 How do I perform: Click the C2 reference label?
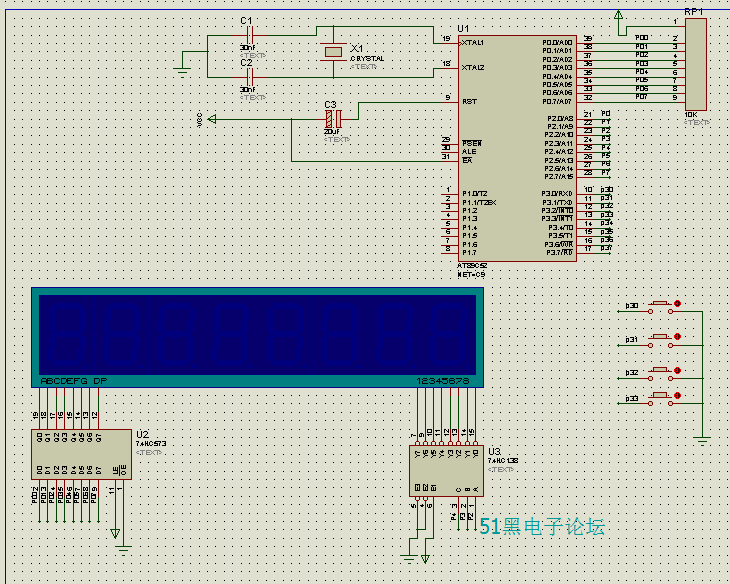[246, 62]
